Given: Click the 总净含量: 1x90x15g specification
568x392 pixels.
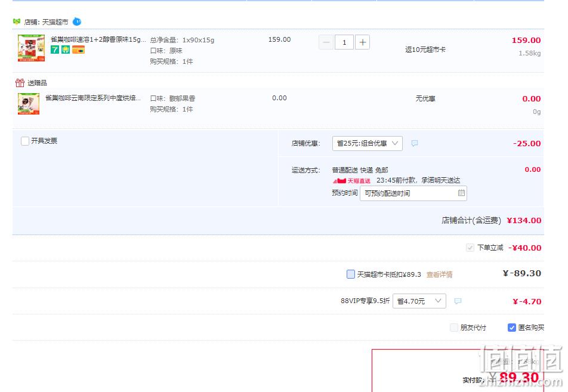Looking at the screenshot, I should [182, 40].
